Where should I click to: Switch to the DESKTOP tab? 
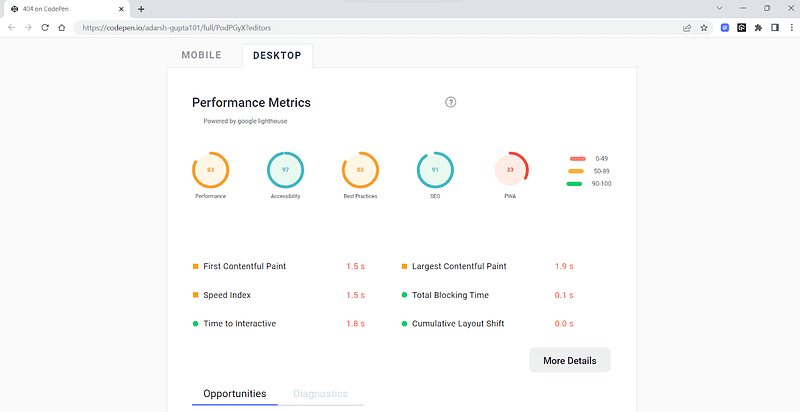pos(277,56)
